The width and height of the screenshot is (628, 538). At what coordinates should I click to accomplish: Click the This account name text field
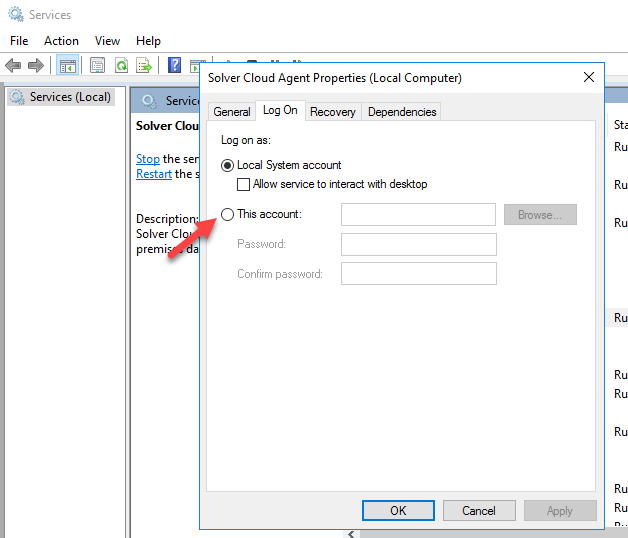click(x=418, y=214)
